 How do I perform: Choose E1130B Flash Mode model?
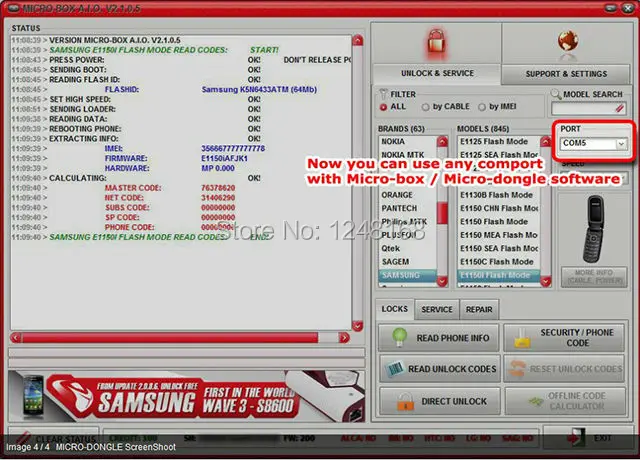[x=498, y=195]
